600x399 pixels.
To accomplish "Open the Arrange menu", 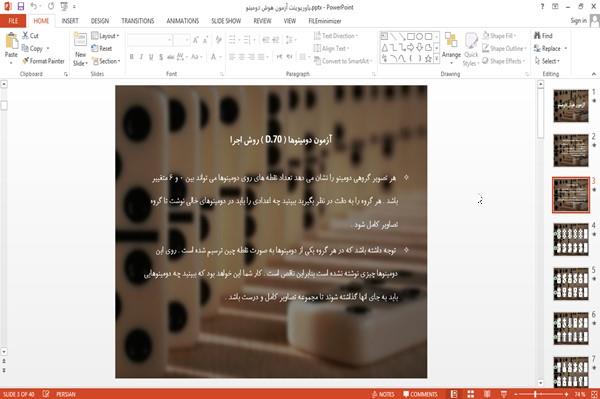I will (451, 49).
